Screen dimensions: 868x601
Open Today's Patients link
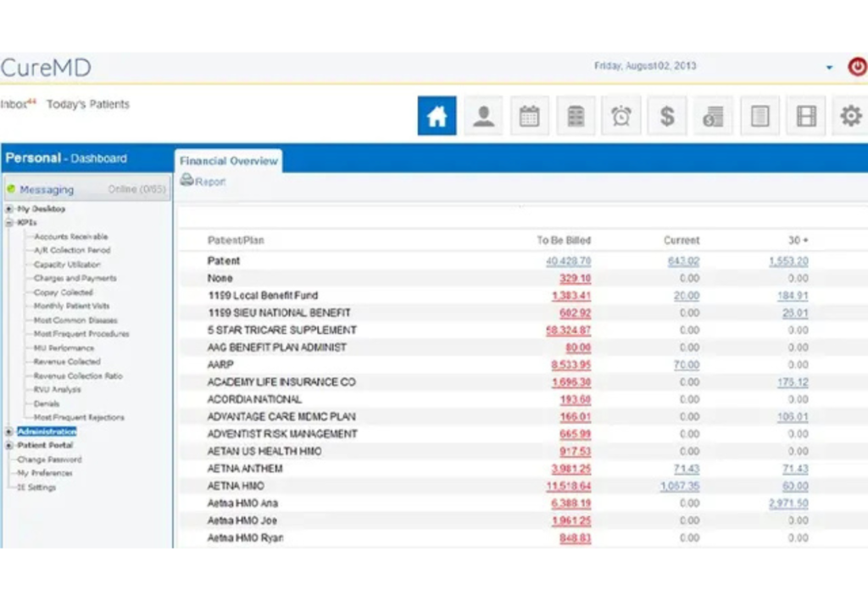88,104
